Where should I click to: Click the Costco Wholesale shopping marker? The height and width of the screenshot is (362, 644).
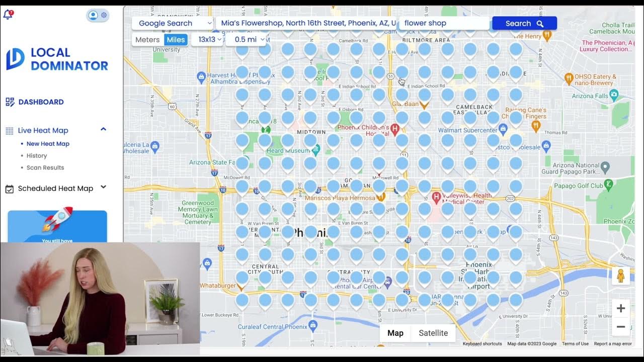click(546, 146)
